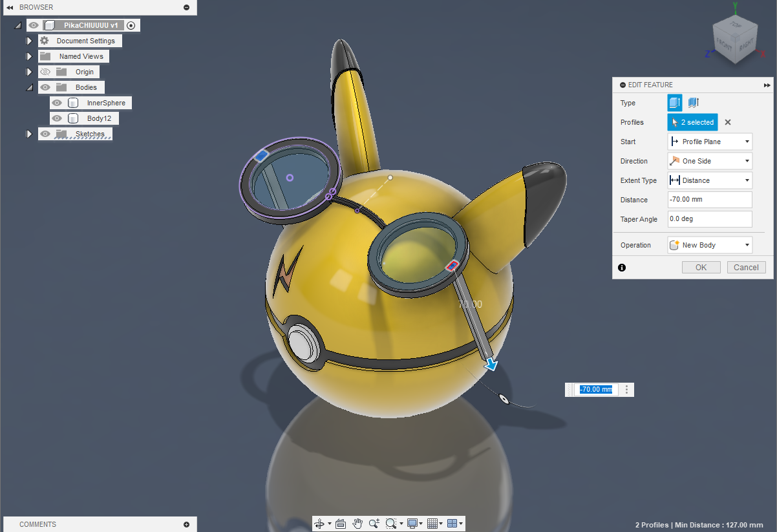Click the minus icon on Browser header
Image resolution: width=777 pixels, height=532 pixels.
tap(187, 7)
